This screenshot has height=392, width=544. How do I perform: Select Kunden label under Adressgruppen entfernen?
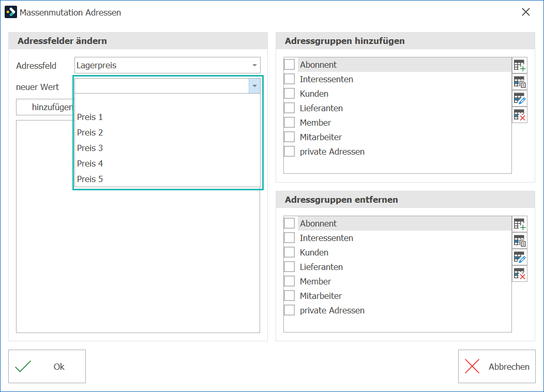(314, 252)
